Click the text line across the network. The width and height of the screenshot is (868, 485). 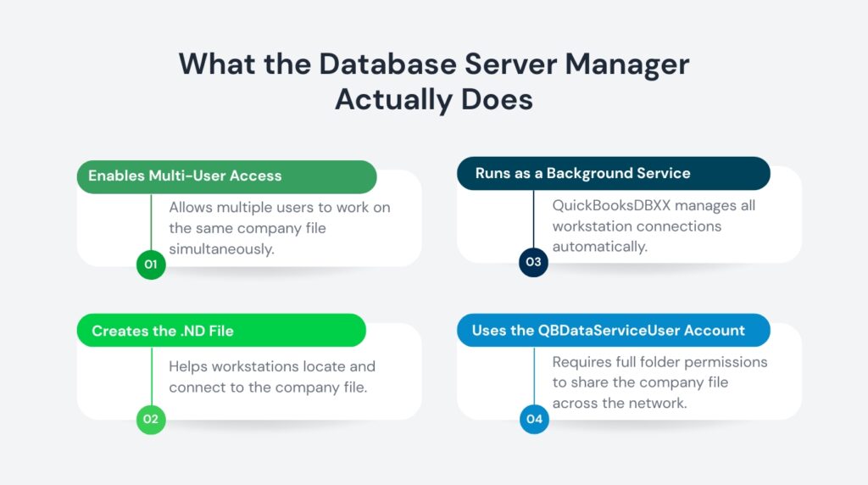pos(620,404)
